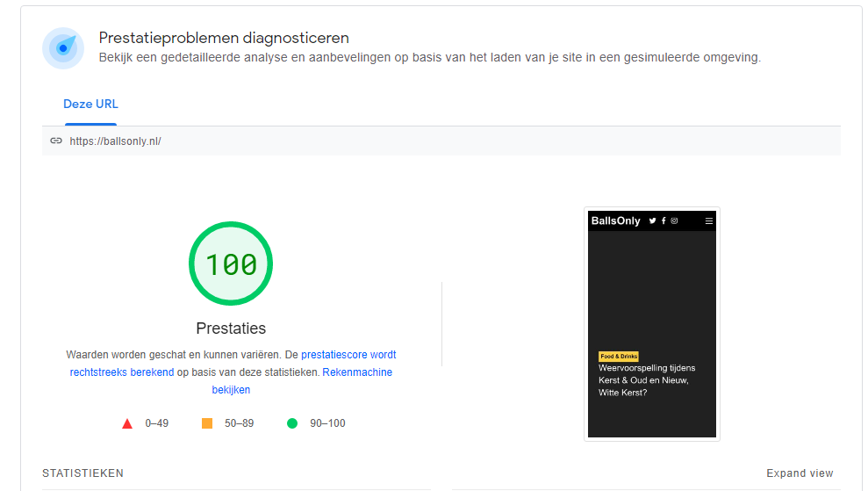The width and height of the screenshot is (868, 491).
Task: Click the link icon beside ballsonly.nl URL
Action: 56,141
